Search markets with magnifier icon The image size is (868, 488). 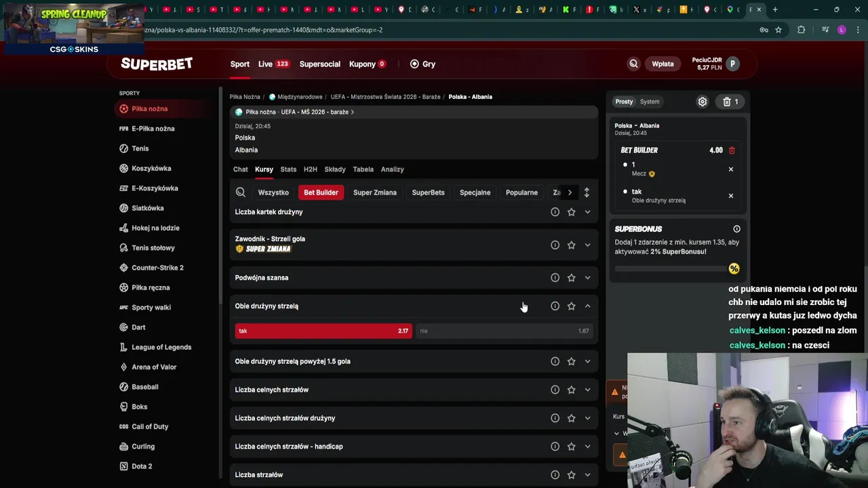pos(240,192)
